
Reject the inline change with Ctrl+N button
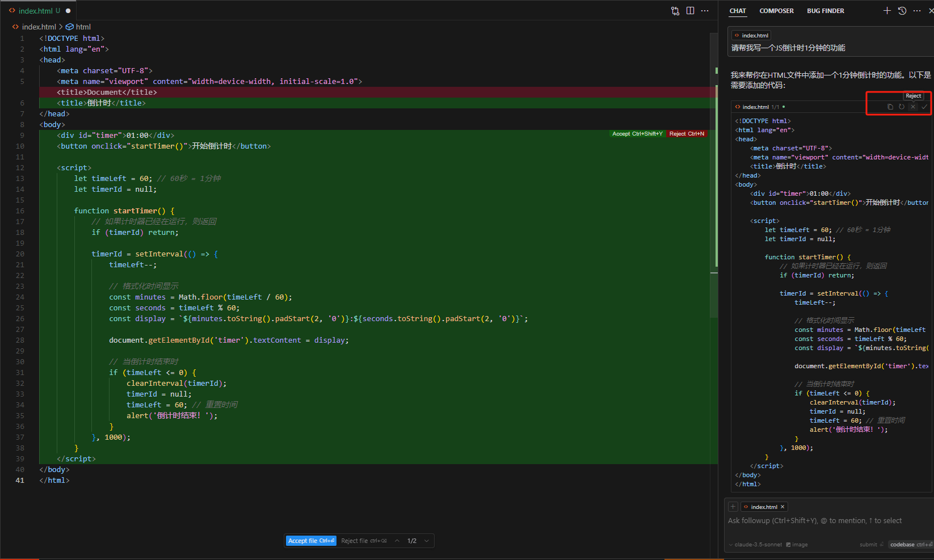click(687, 134)
